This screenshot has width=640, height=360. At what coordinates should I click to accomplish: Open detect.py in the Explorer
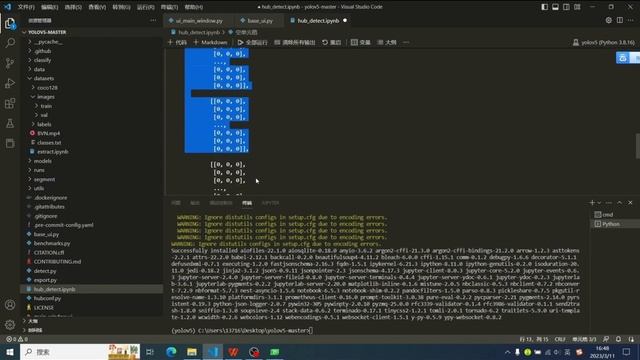45,271
